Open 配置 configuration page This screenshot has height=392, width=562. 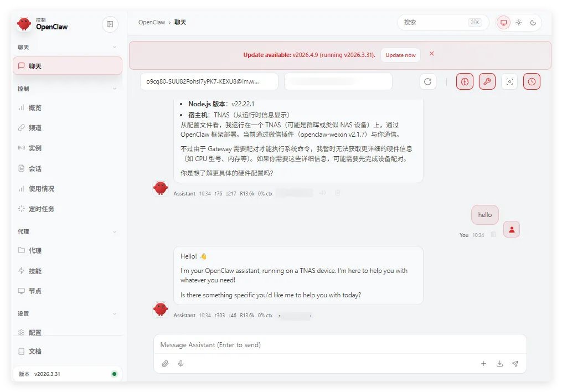click(68, 332)
